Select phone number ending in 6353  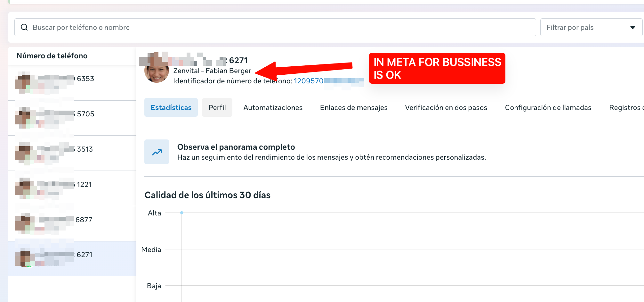(x=72, y=83)
